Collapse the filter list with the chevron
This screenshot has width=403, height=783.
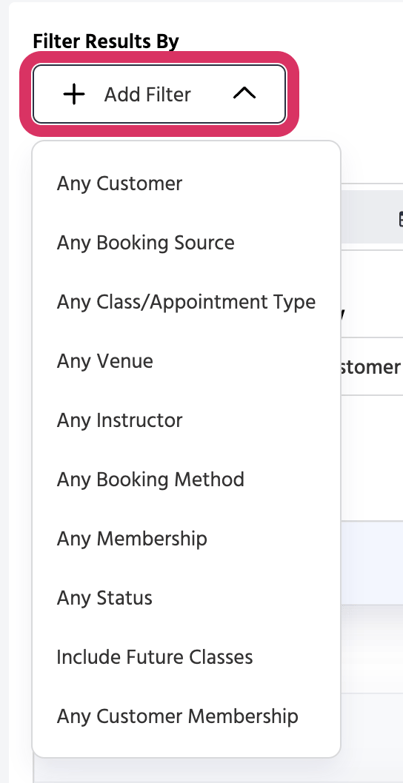(x=244, y=93)
